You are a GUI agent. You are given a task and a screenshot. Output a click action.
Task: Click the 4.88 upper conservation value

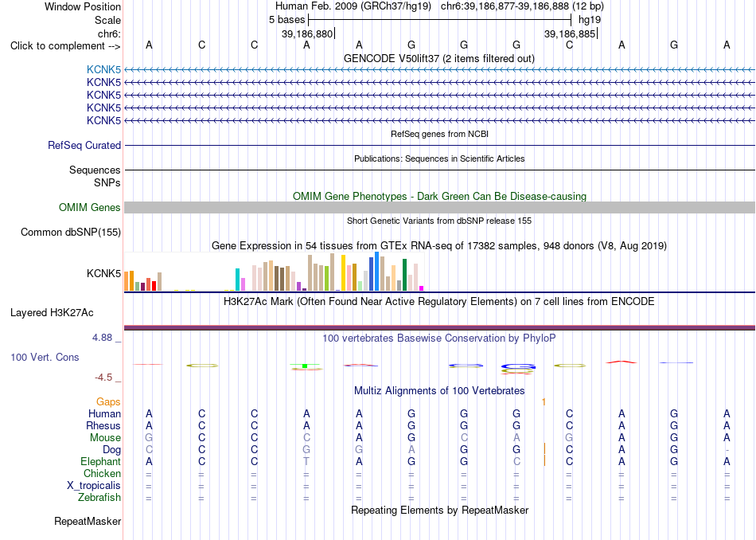pos(102,338)
